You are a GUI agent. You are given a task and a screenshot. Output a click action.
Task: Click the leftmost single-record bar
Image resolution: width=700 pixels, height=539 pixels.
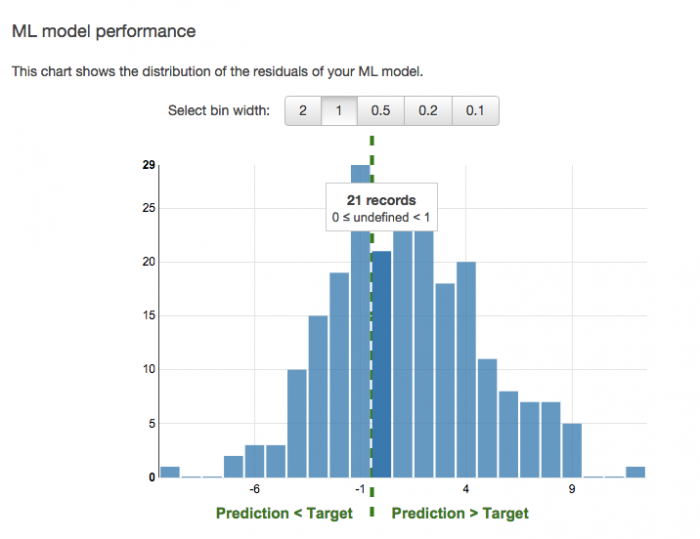pos(170,472)
